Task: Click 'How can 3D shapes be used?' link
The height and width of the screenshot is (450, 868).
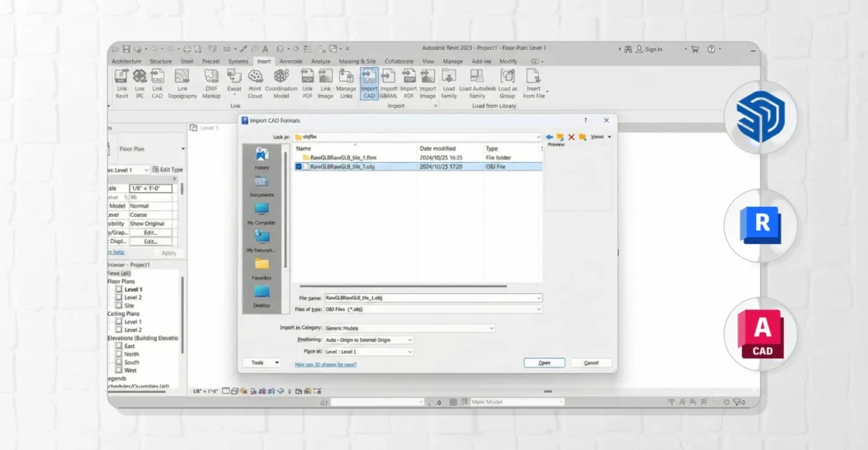Action: [x=325, y=364]
